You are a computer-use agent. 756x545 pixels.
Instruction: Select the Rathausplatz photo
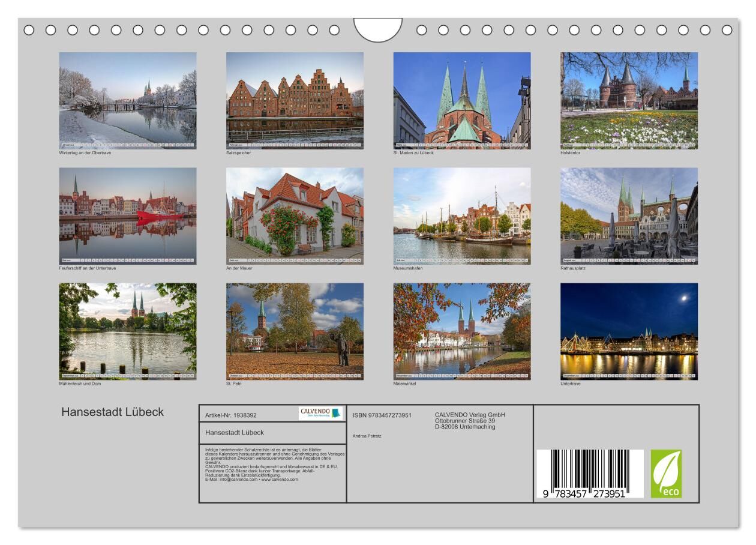629,215
